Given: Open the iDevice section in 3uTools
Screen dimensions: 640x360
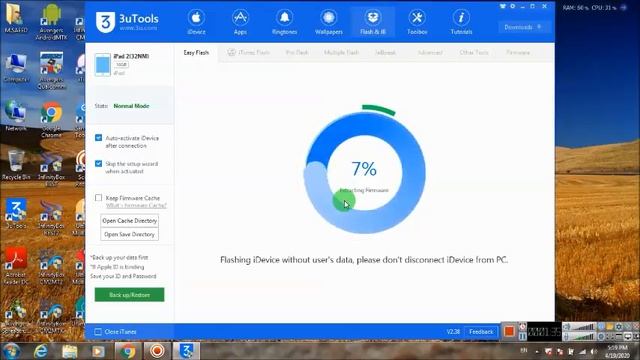Looking at the screenshot, I should pyautogui.click(x=196, y=22).
